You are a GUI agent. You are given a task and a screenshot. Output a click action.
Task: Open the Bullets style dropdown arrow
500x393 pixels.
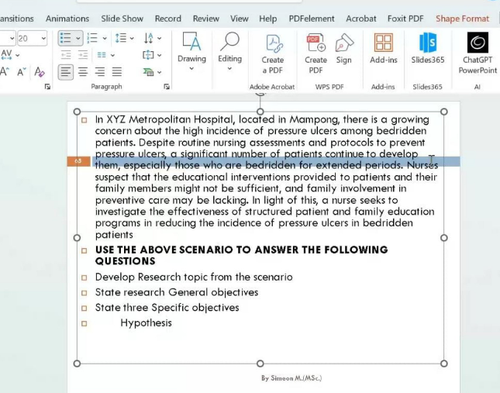coord(78,38)
